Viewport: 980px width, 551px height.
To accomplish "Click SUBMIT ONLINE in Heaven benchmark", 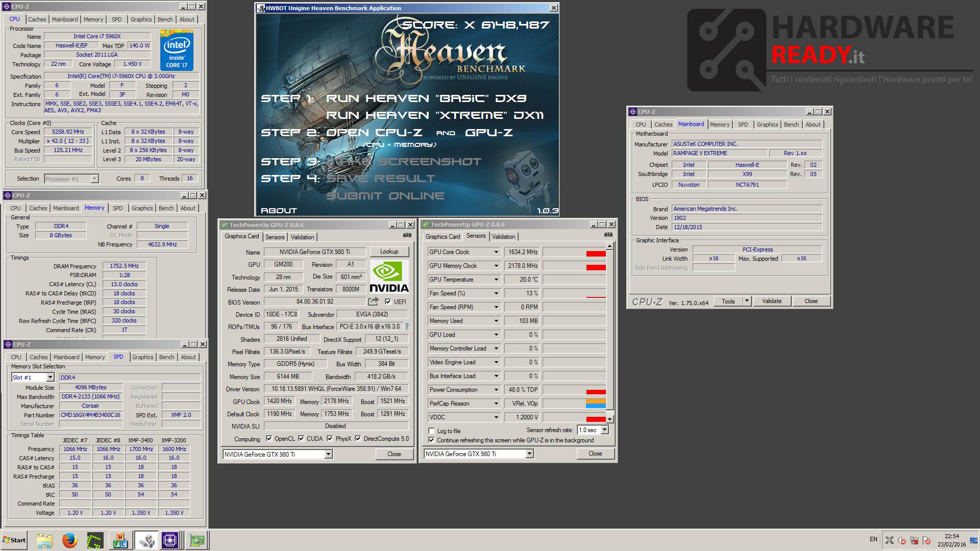I will [x=385, y=196].
